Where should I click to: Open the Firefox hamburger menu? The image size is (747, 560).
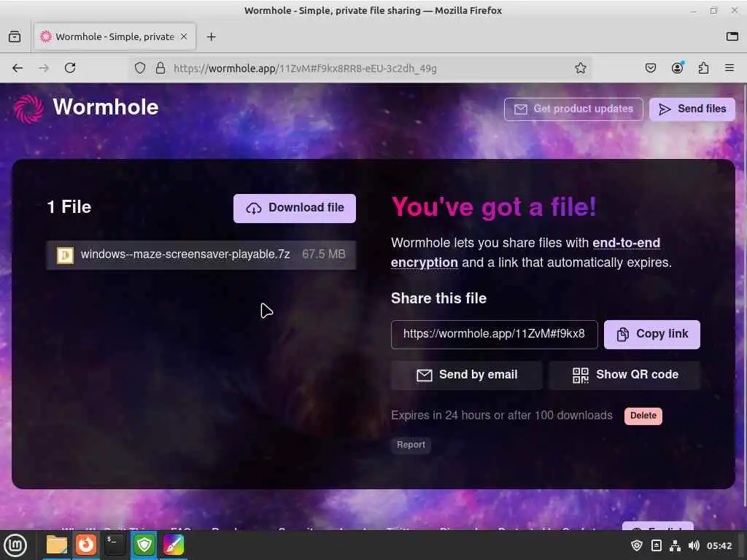[x=729, y=68]
